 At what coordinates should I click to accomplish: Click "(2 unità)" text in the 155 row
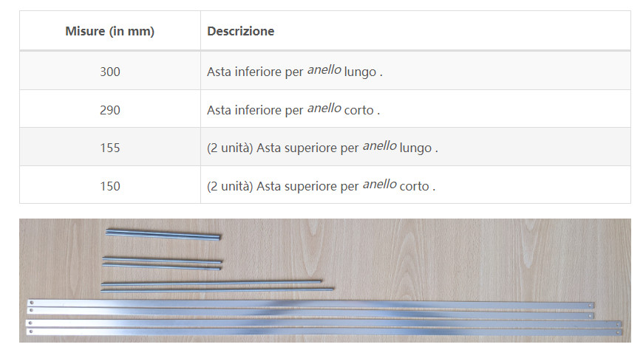click(x=230, y=148)
